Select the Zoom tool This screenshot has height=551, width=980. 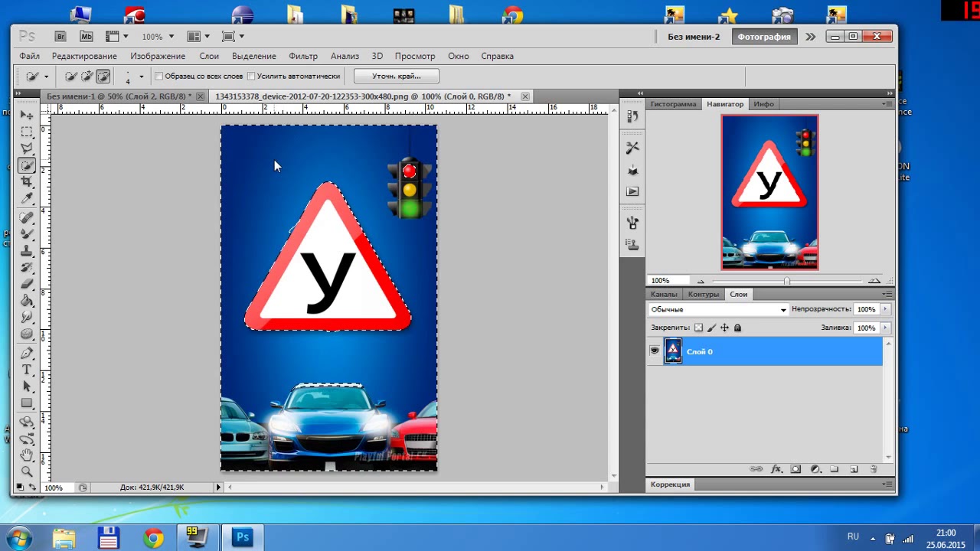pos(27,471)
